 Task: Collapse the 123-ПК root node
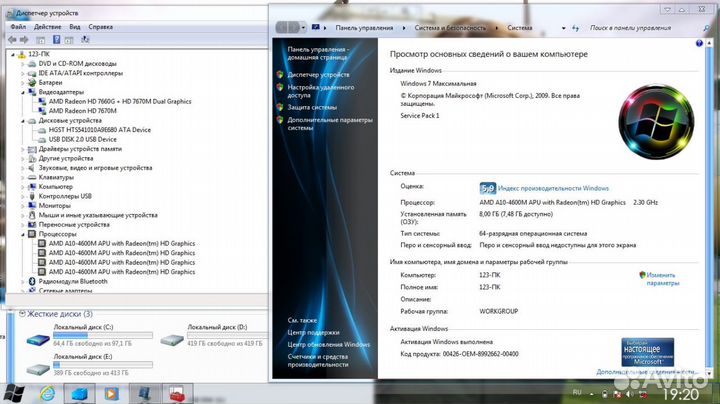click(13, 54)
